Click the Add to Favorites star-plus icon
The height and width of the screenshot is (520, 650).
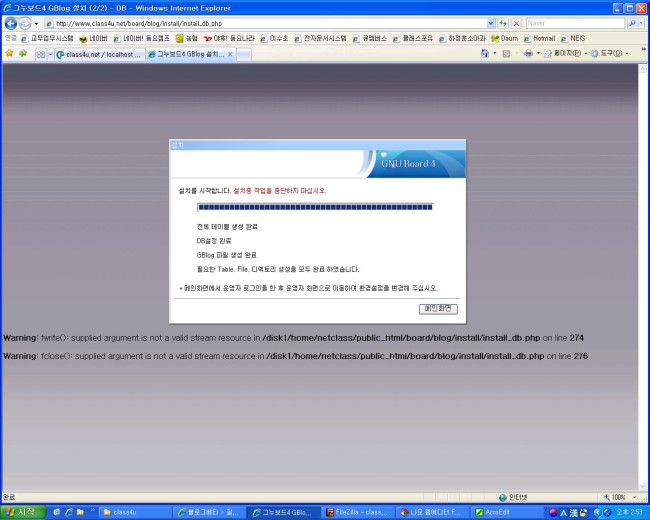click(23, 53)
